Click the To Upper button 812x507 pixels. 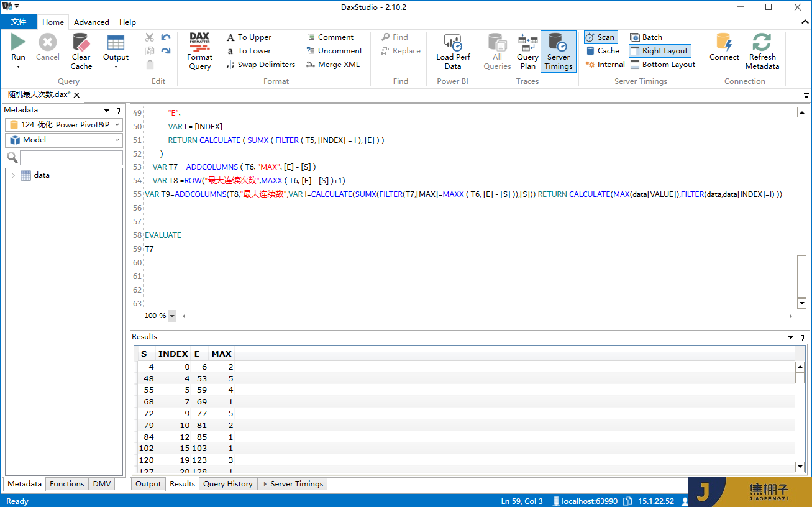point(249,37)
